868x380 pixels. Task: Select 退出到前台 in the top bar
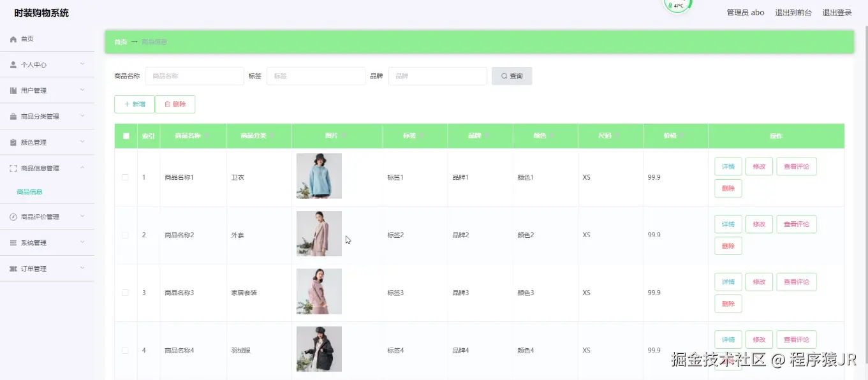point(793,12)
